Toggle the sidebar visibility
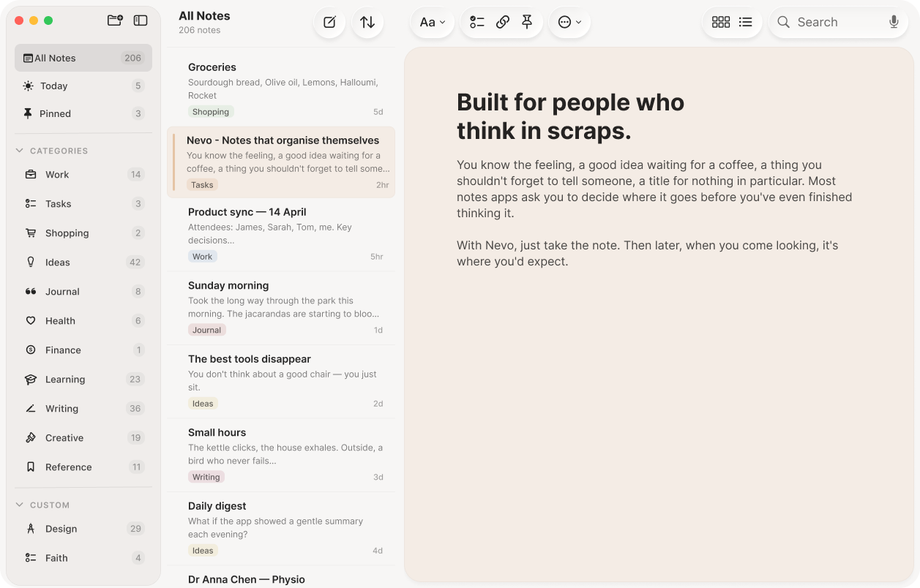This screenshot has height=588, width=920. [140, 21]
